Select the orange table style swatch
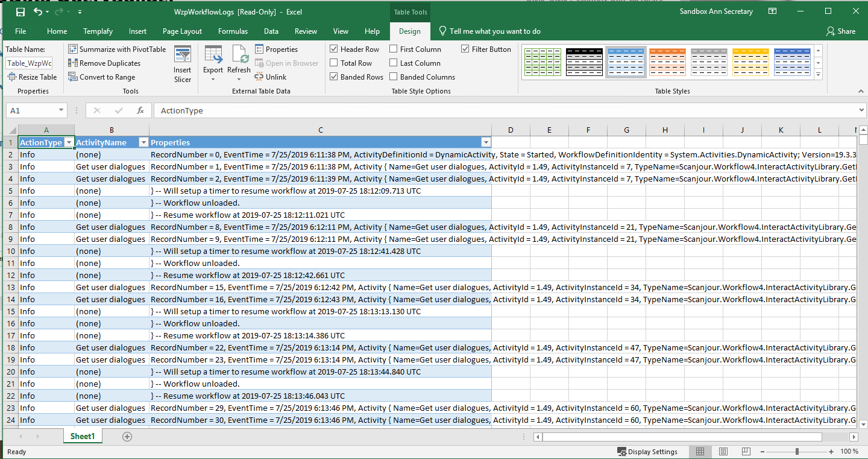The height and width of the screenshot is (459, 868). click(x=667, y=62)
